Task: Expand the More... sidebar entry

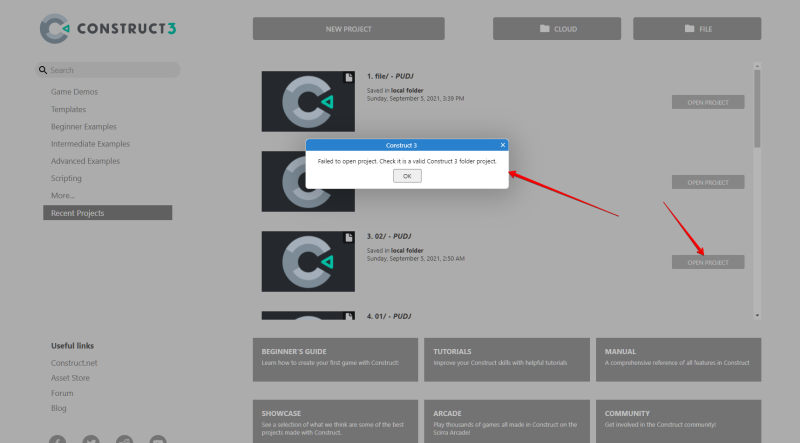Action: (x=63, y=195)
